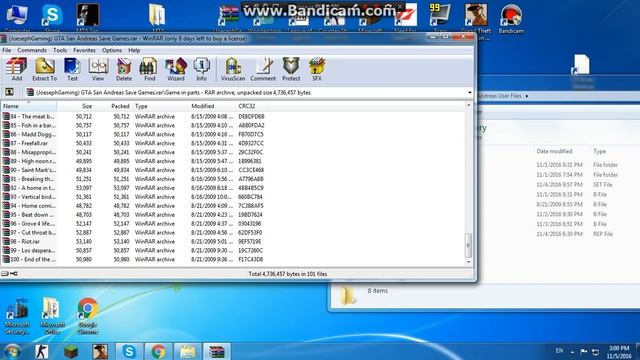Image resolution: width=640 pixels, height=360 pixels.
Task: Select the '93 - Vertical bird...' file
Action: (x=29, y=197)
